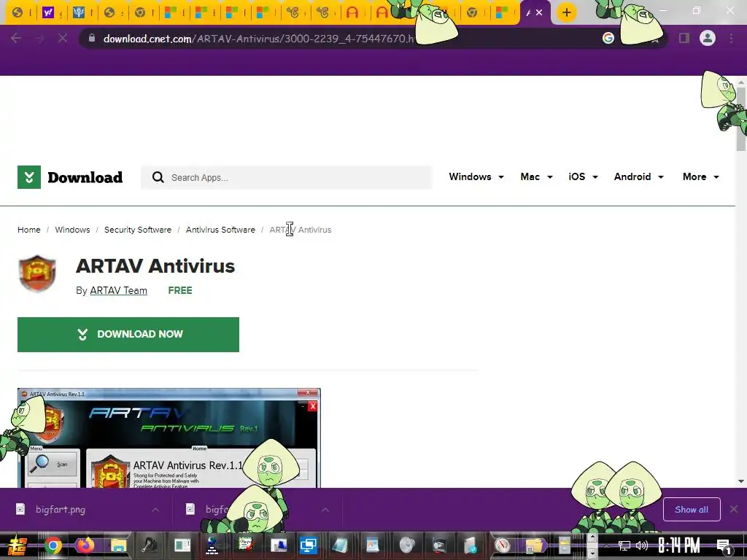This screenshot has width=747, height=560.
Task: Click the search magnifier icon
Action: [x=158, y=178]
